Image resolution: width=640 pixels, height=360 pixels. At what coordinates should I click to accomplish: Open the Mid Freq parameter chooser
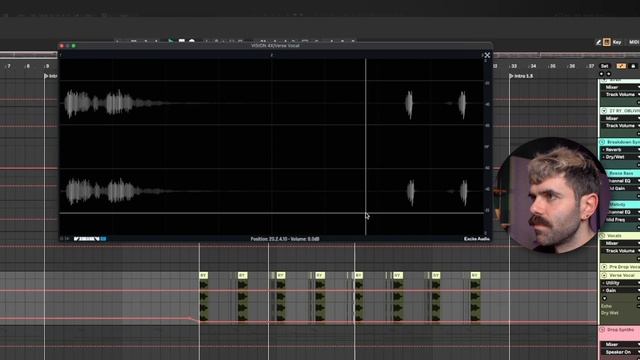tap(623, 220)
